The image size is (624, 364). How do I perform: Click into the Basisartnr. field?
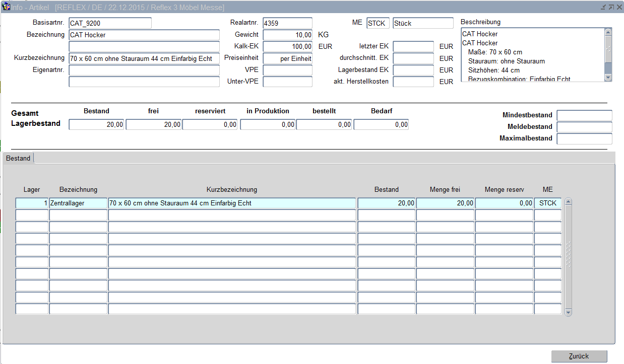pos(110,23)
